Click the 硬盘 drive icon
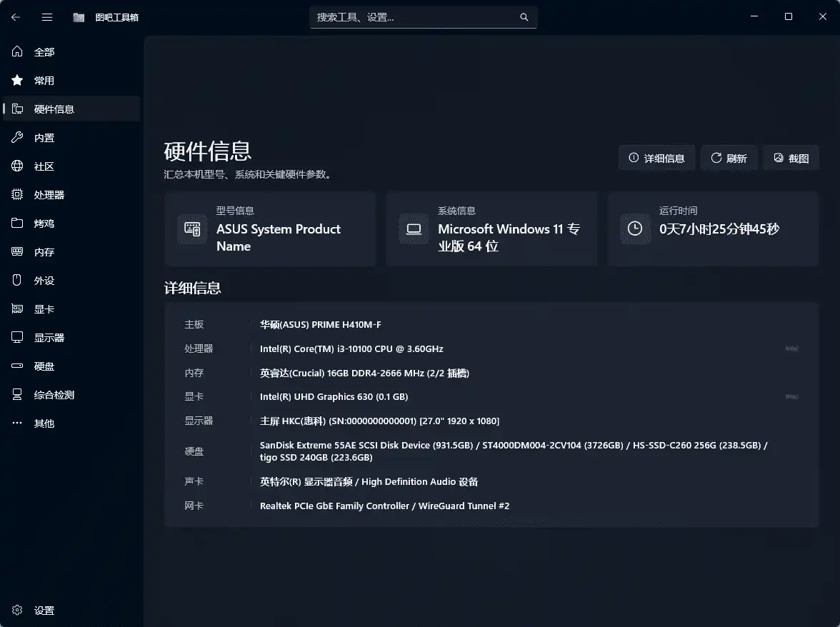Screen dimensions: 840x627 click(17, 366)
